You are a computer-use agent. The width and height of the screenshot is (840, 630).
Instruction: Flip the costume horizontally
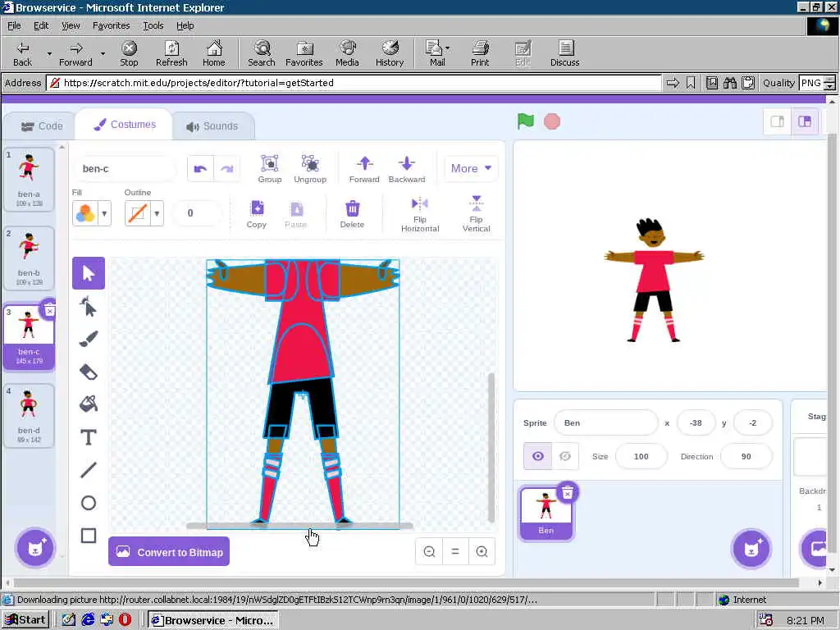click(x=420, y=214)
